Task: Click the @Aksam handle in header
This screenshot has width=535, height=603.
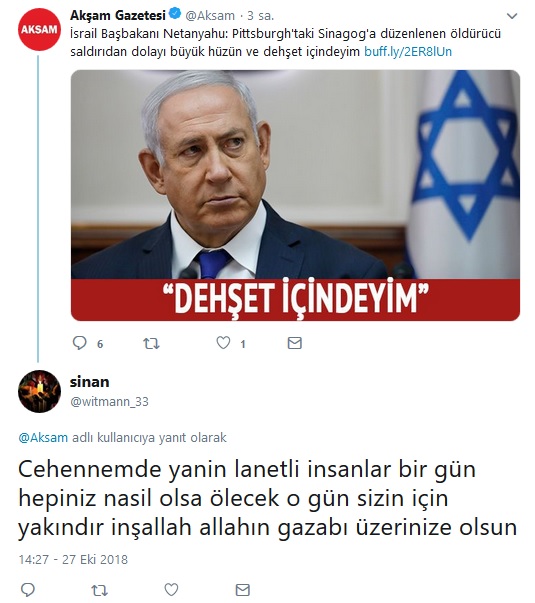Action: [210, 16]
